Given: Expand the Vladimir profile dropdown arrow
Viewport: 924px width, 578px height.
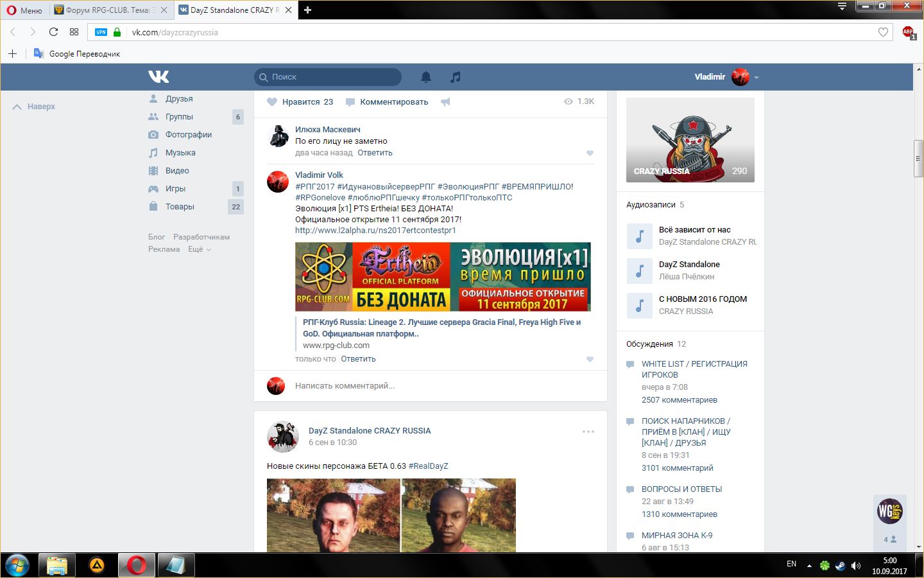Looking at the screenshot, I should click(x=757, y=78).
